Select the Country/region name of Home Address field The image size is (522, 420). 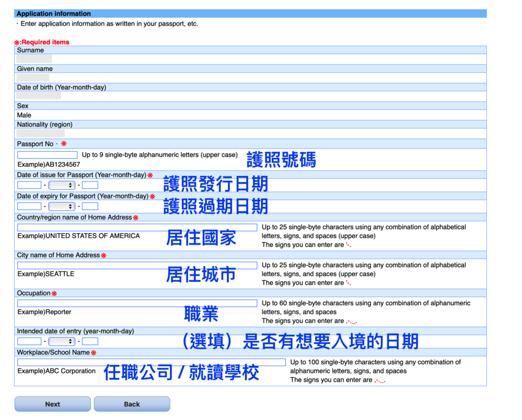point(137,227)
